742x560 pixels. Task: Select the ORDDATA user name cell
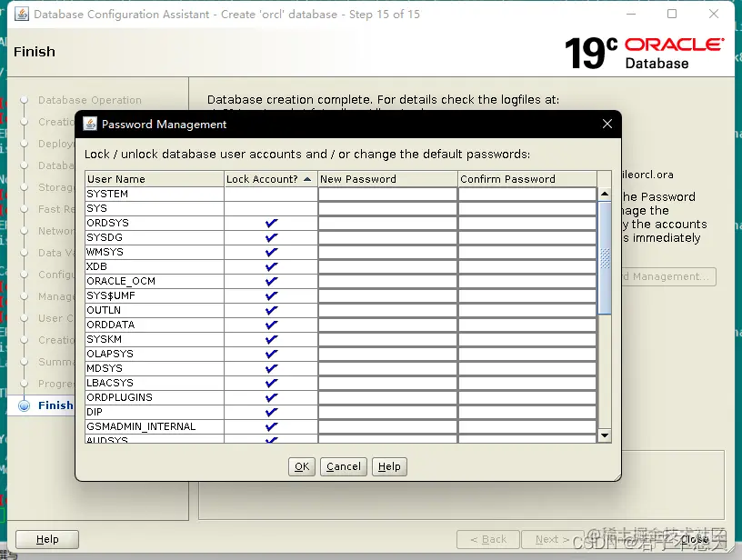(x=155, y=325)
